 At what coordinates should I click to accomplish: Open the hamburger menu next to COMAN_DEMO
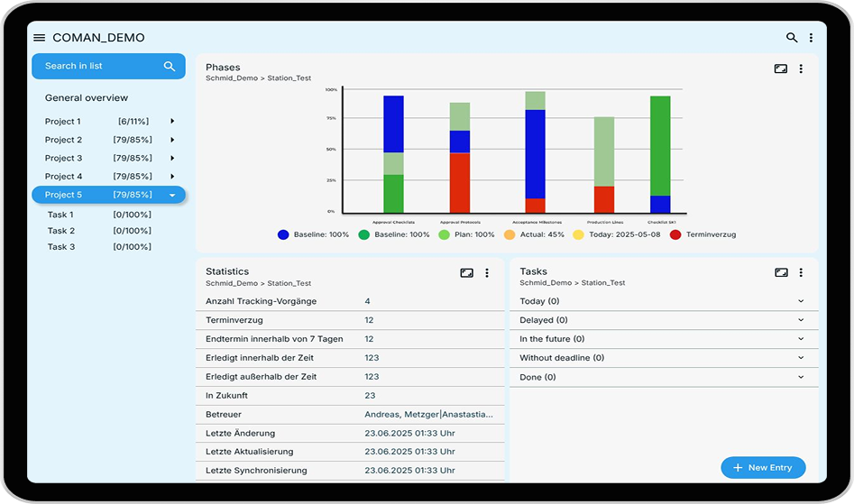coord(39,38)
